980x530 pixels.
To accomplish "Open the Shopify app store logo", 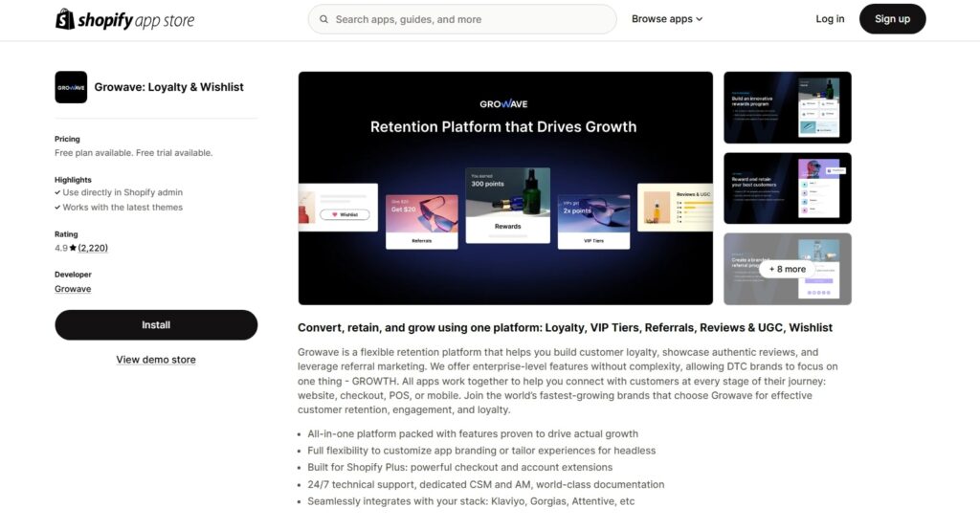I will click(x=125, y=19).
